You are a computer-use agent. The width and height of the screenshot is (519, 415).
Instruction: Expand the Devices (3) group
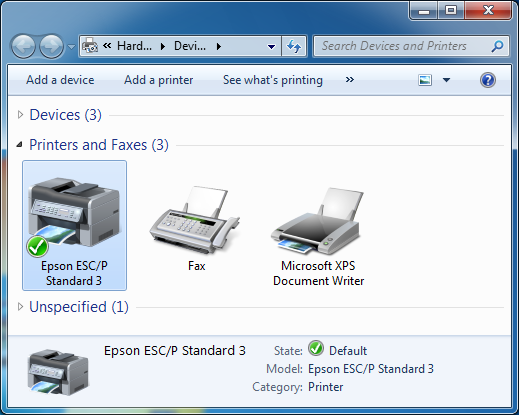[x=20, y=115]
